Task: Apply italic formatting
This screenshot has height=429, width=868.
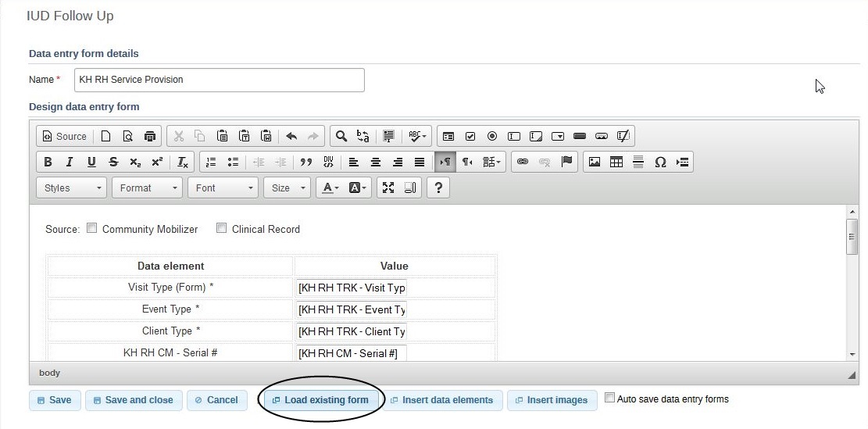Action: tap(70, 162)
